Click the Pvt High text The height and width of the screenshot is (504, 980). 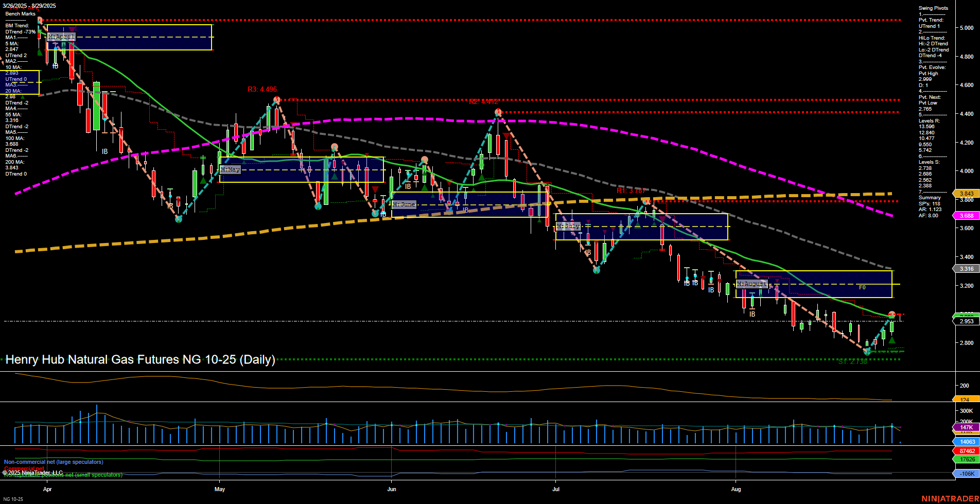pyautogui.click(x=929, y=74)
